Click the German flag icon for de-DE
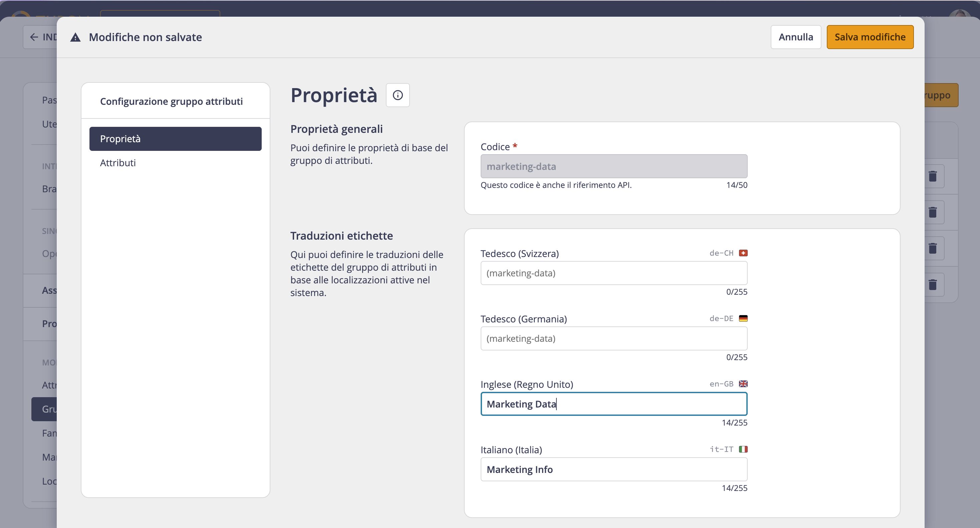Viewport: 980px width, 528px height. (x=743, y=318)
